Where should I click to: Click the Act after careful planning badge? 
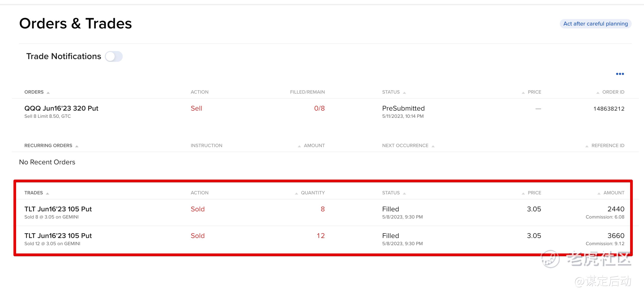pyautogui.click(x=595, y=24)
